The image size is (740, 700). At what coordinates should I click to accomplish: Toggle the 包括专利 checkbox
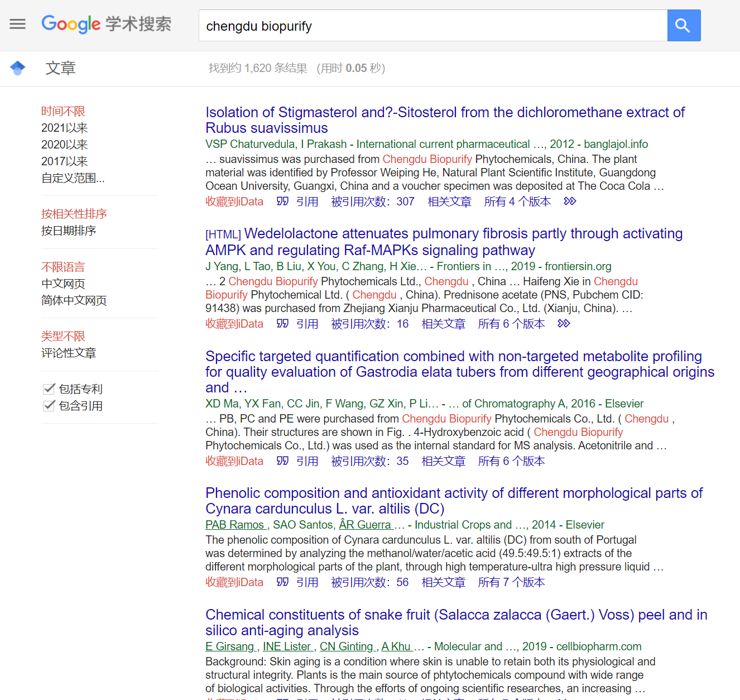pyautogui.click(x=49, y=389)
